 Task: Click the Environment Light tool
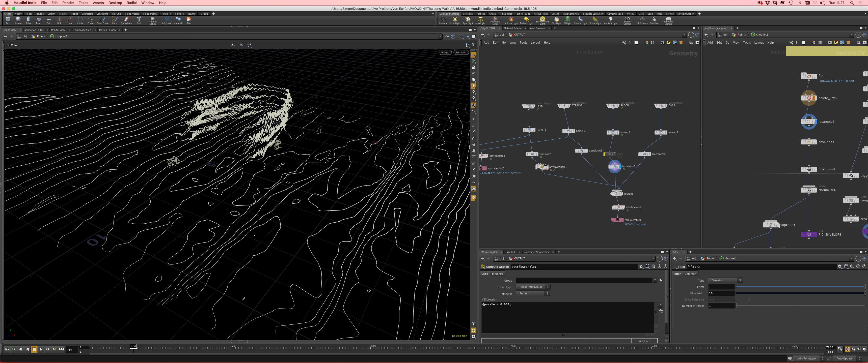pyautogui.click(x=542, y=21)
